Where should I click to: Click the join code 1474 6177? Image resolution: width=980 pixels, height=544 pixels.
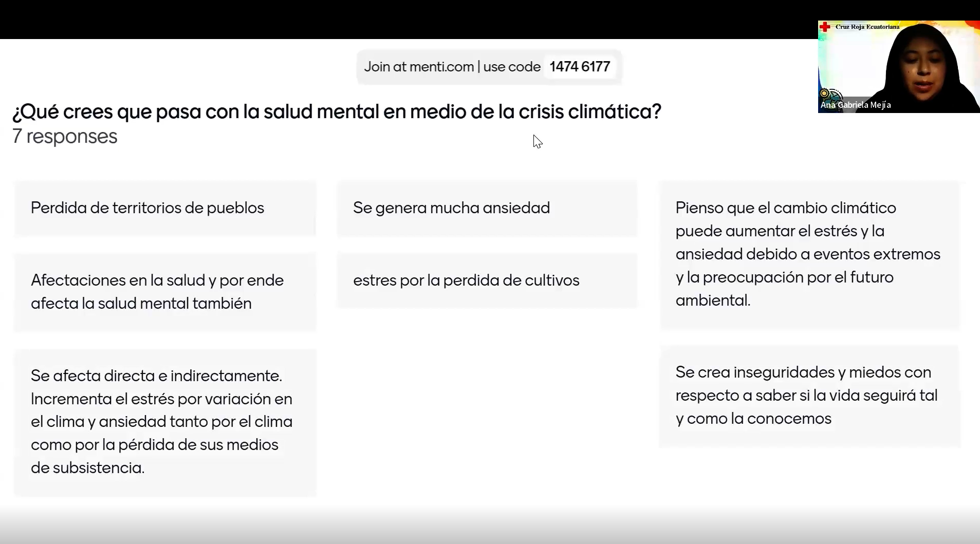pyautogui.click(x=579, y=67)
